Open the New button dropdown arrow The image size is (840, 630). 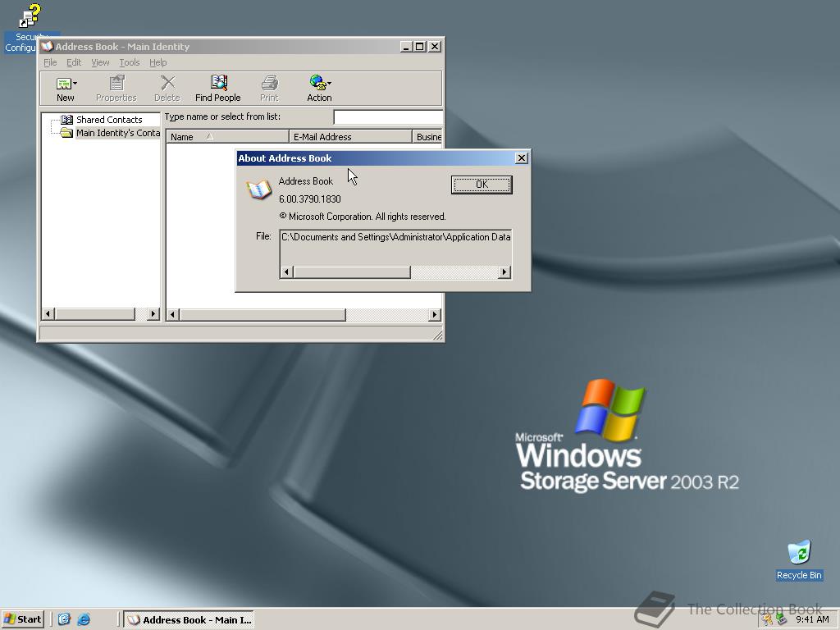pyautogui.click(x=75, y=84)
